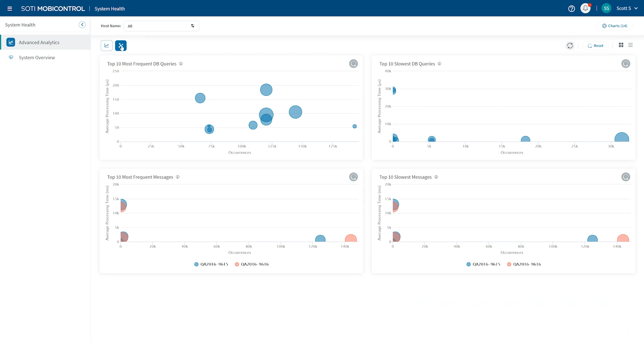Switch to bubble chart view
The width and height of the screenshot is (644, 342).
[121, 46]
